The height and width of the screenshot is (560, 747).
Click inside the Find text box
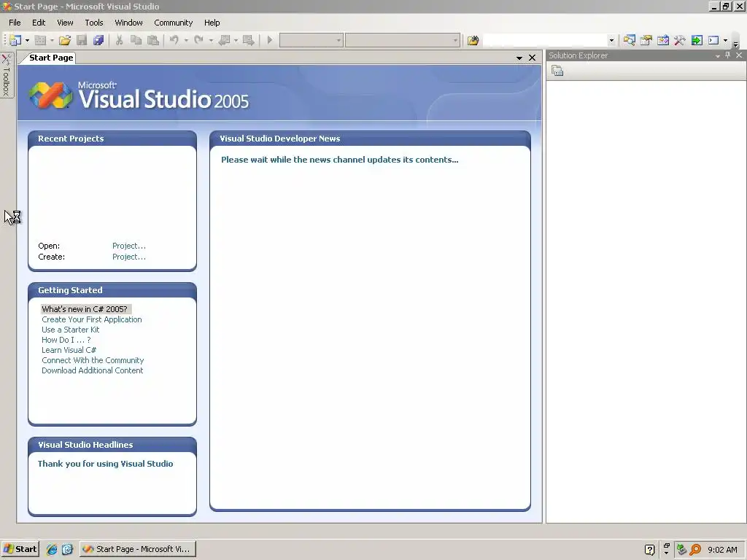pyautogui.click(x=545, y=41)
